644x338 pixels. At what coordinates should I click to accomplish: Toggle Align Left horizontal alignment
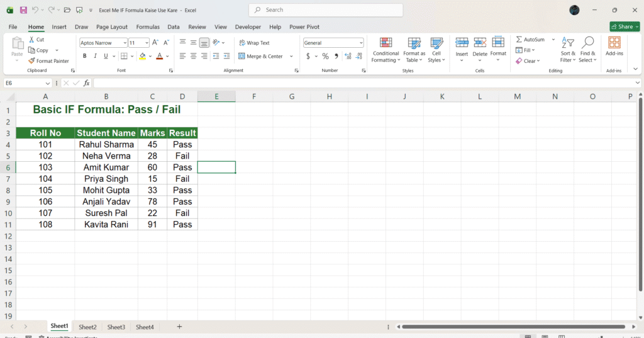(183, 56)
